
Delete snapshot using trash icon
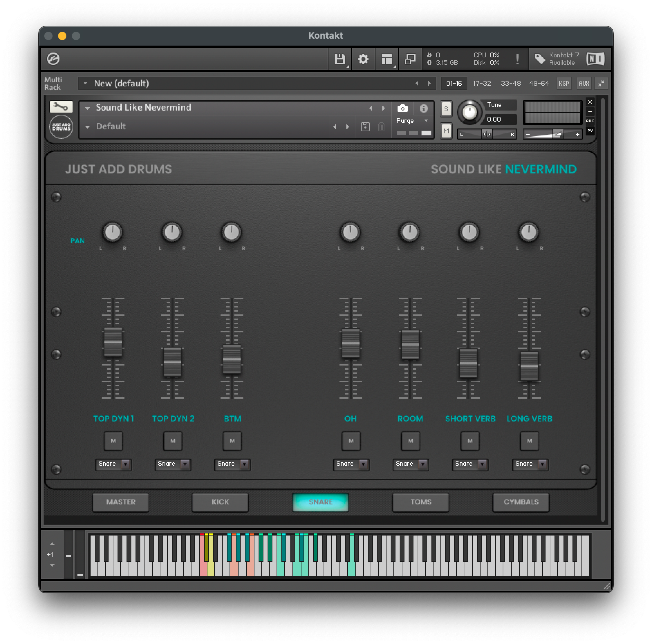point(381,126)
